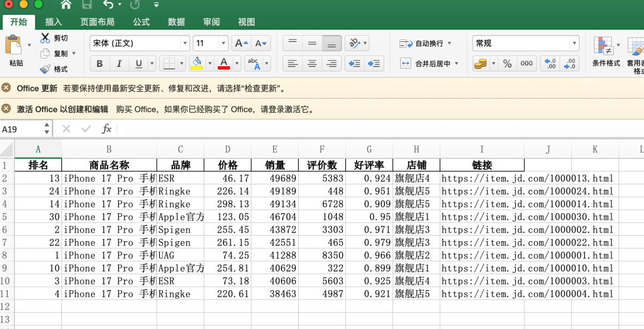Open the borders dropdown arrow
The width and height of the screenshot is (644, 329).
pyautogui.click(x=182, y=63)
